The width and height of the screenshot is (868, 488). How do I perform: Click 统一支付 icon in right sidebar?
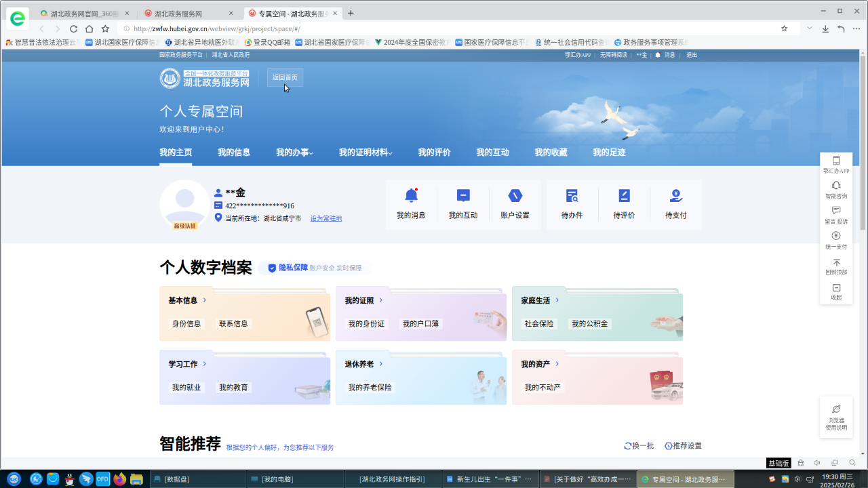coord(836,237)
